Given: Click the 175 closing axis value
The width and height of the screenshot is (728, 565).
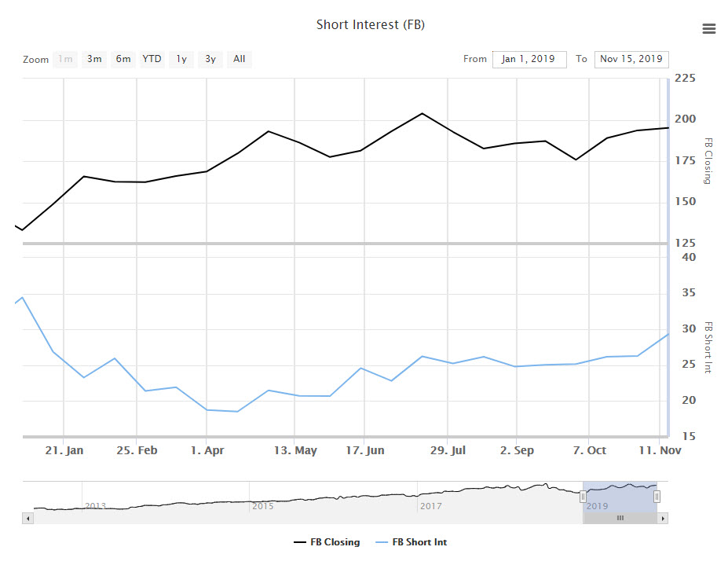Looking at the screenshot, I should pyautogui.click(x=686, y=161).
